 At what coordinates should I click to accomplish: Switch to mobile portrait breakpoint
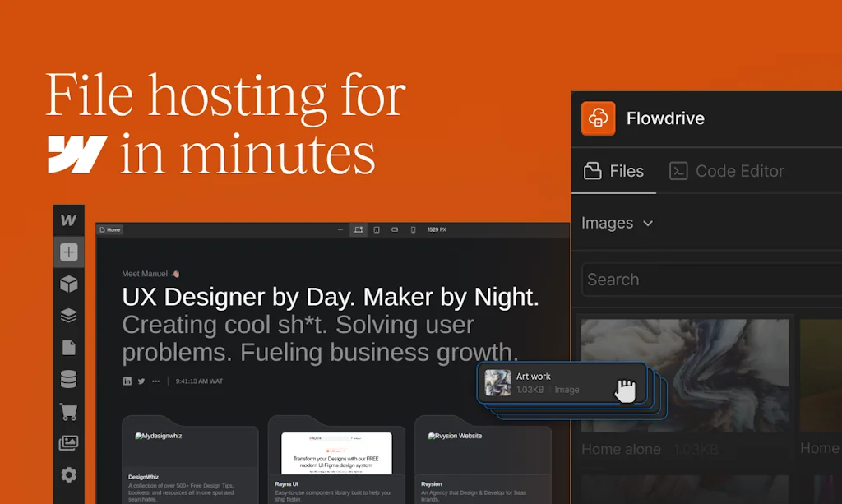pos(413,229)
